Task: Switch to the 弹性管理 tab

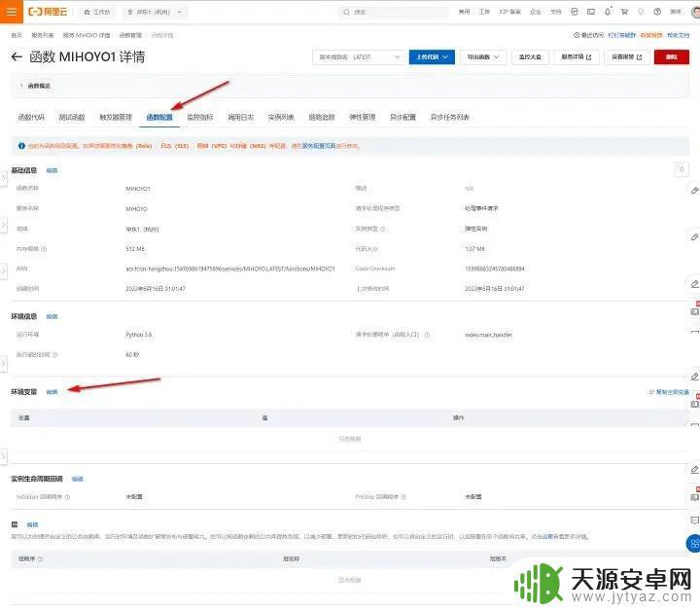Action: 362,117
